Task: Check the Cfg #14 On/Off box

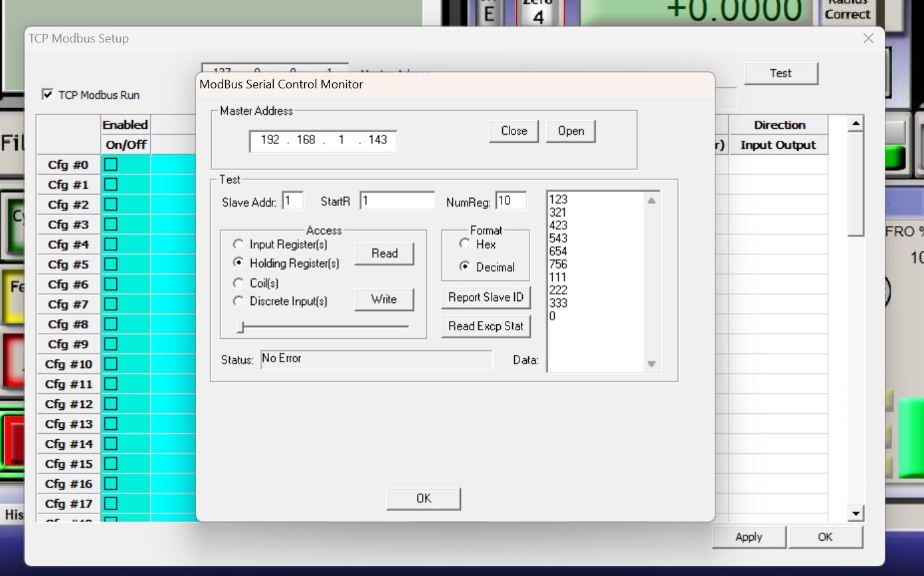Action: click(x=111, y=444)
